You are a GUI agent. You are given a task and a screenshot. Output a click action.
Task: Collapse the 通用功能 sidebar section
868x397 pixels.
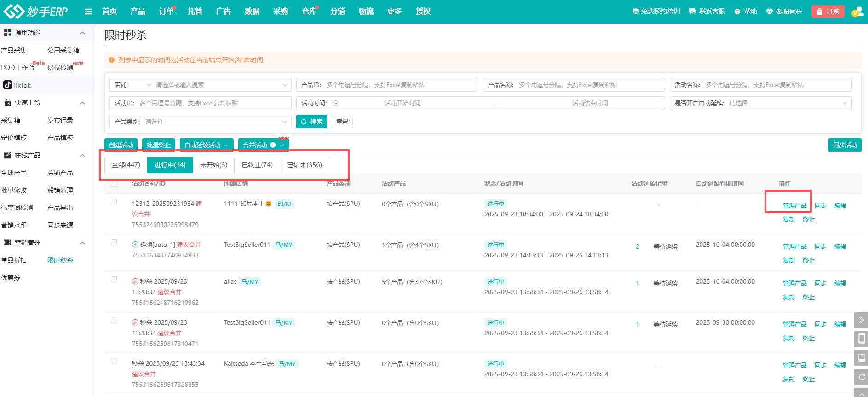(x=83, y=33)
